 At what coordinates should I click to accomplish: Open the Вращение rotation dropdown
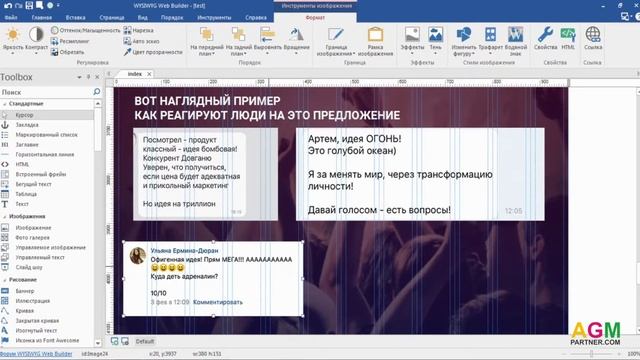tap(296, 41)
